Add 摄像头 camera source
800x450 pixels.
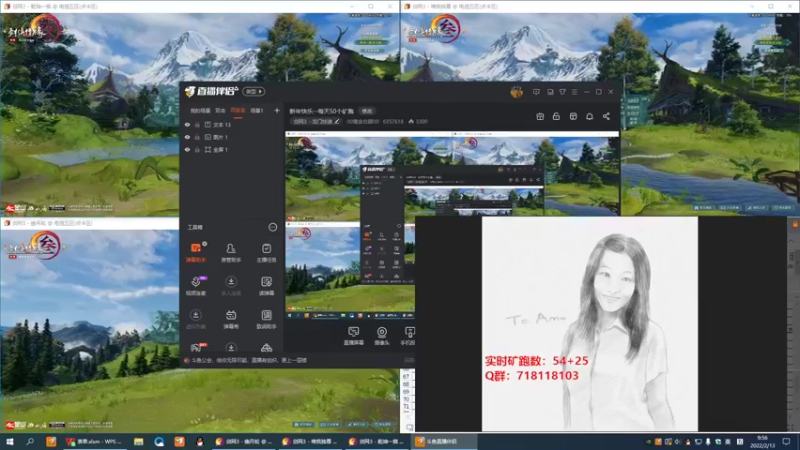pos(382,336)
